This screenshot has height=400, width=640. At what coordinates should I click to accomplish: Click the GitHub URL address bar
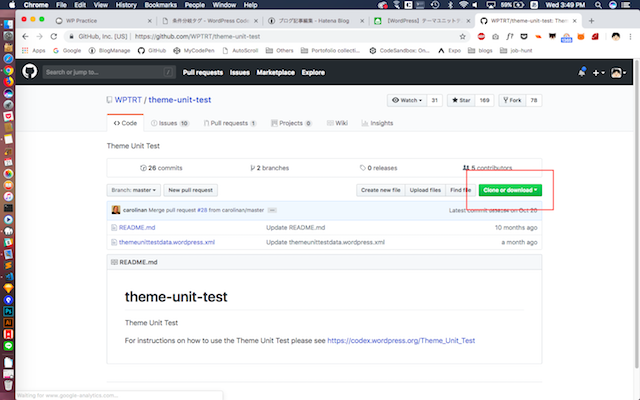tap(269, 36)
